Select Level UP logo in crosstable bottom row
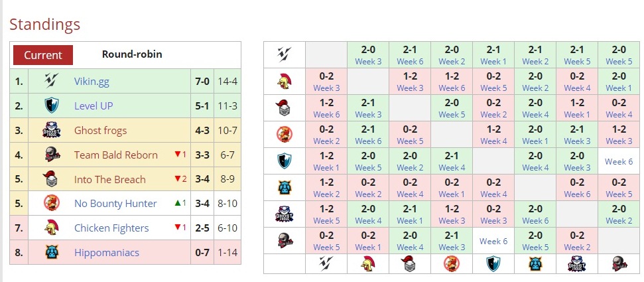The height and width of the screenshot is (282, 644). [x=493, y=263]
